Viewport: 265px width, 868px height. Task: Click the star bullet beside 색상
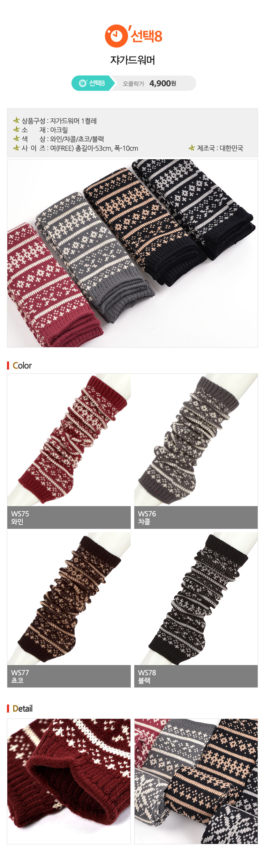[x=16, y=139]
